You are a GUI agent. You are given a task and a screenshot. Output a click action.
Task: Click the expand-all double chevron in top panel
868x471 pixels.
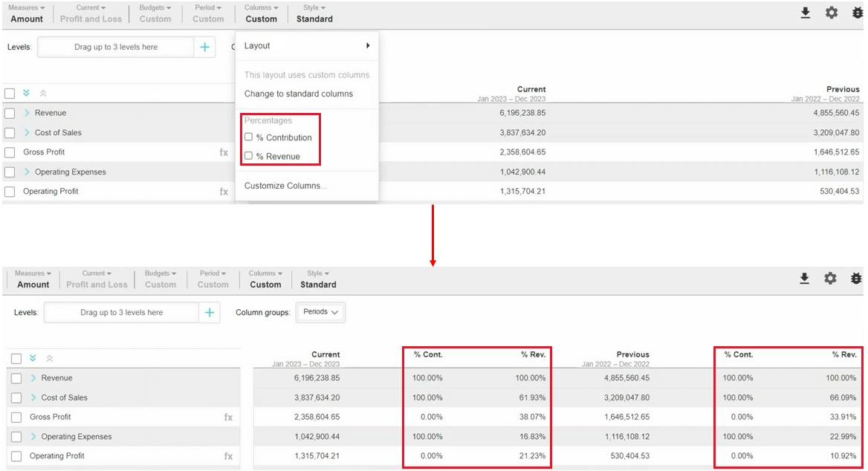point(27,94)
